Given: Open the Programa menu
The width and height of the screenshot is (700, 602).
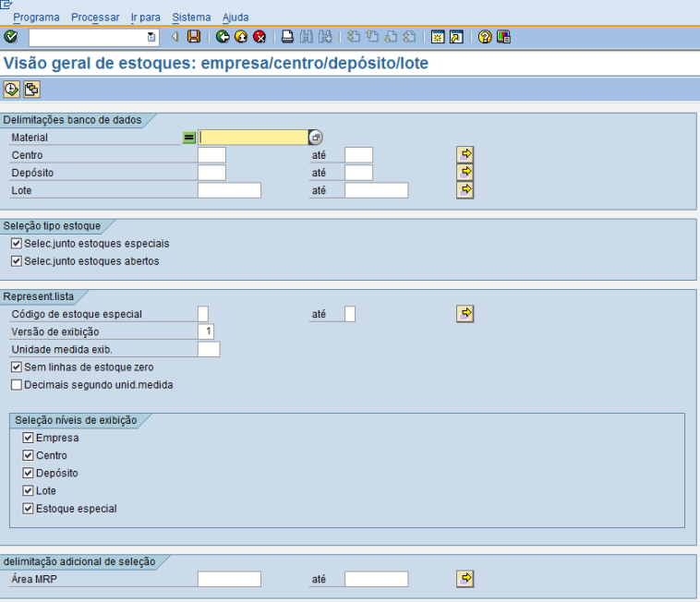Looking at the screenshot, I should pos(36,18).
